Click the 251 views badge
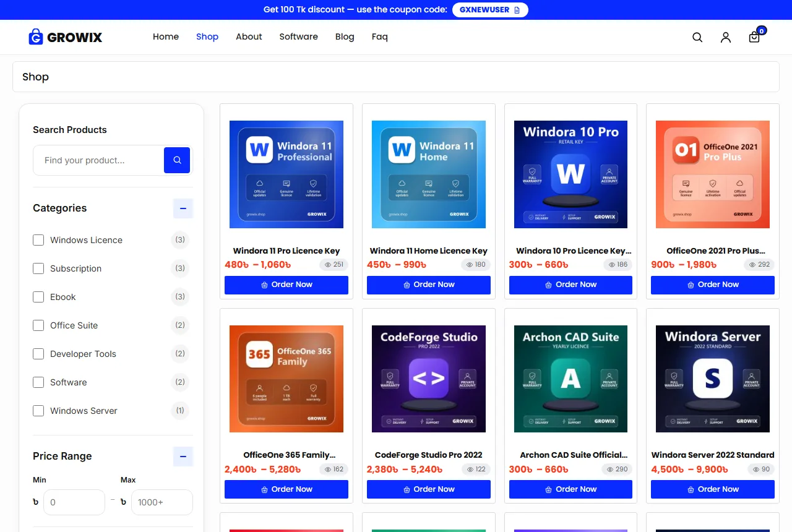This screenshot has width=792, height=532. [334, 265]
